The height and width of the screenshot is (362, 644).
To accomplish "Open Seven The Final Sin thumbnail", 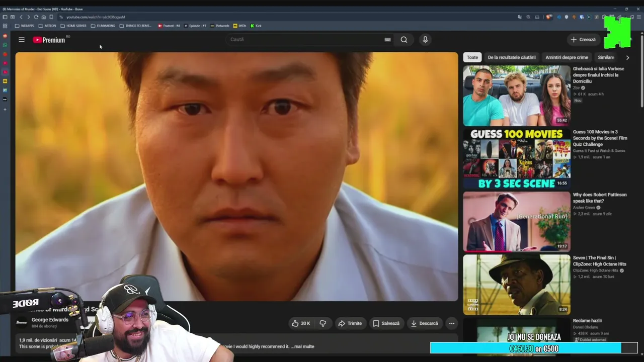I will pyautogui.click(x=517, y=285).
